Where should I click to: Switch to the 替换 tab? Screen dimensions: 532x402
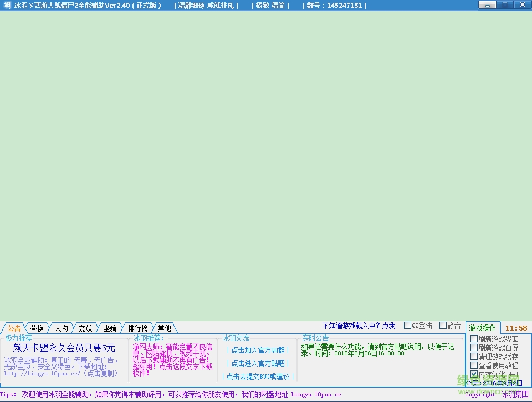pyautogui.click(x=36, y=327)
